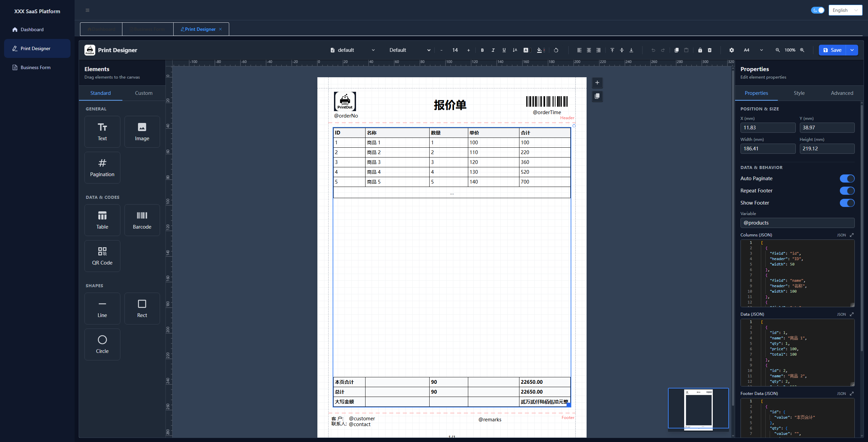Open Business Form in sidebar
Viewport: 868px width, 442px height.
36,67
